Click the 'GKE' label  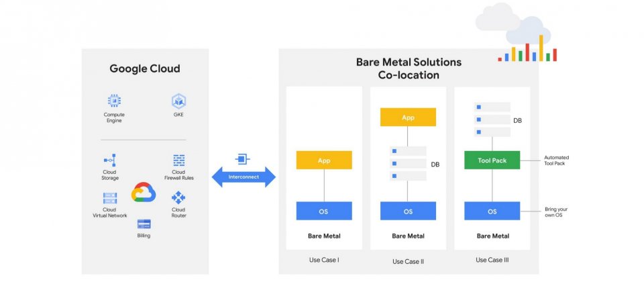point(178,115)
